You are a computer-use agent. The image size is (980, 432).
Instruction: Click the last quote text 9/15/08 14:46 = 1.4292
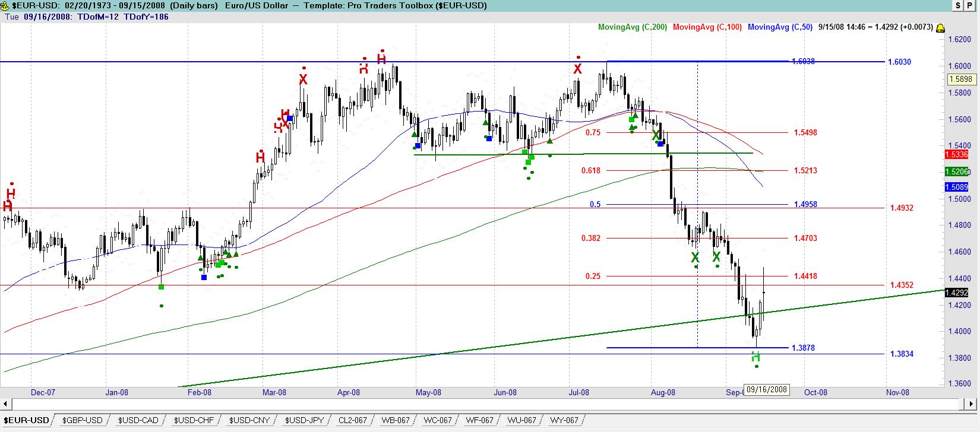[x=858, y=27]
